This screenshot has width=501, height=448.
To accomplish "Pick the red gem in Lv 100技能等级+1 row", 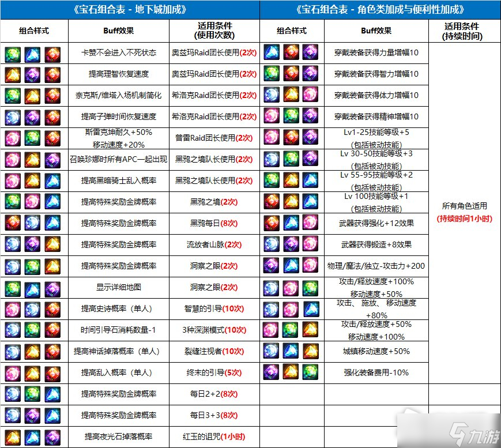I will click(x=272, y=201).
